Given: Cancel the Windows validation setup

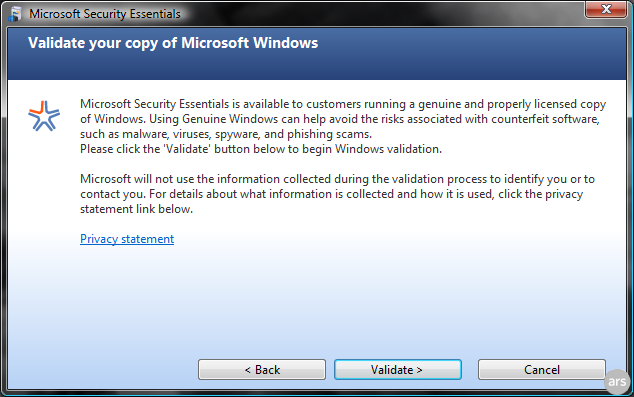Looking at the screenshot, I should tap(541, 370).
